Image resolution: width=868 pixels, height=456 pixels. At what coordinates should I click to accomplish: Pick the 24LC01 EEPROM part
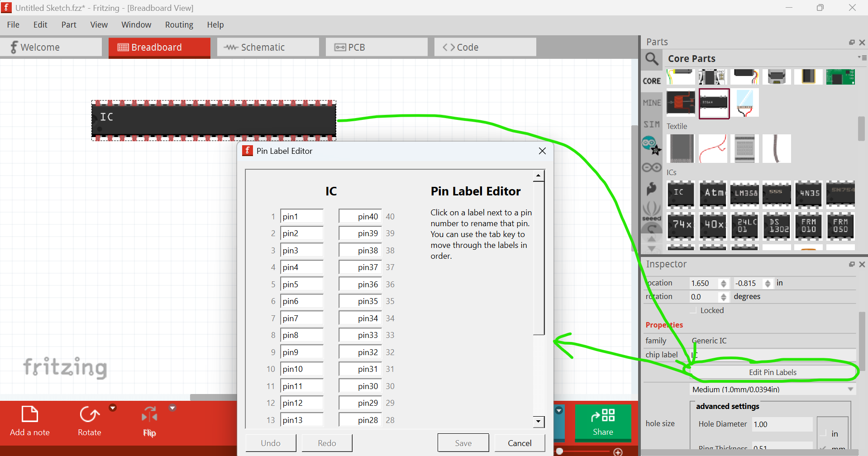click(744, 225)
